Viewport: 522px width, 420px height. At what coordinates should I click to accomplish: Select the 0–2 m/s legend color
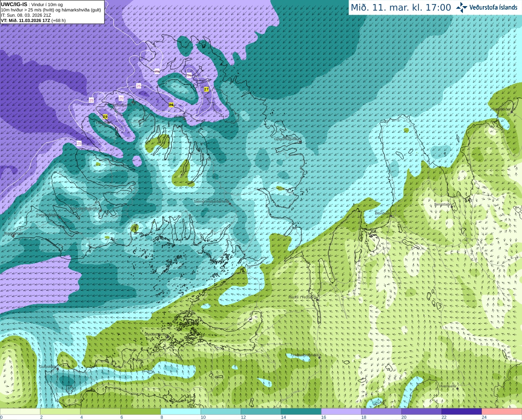pyautogui.click(x=20, y=411)
